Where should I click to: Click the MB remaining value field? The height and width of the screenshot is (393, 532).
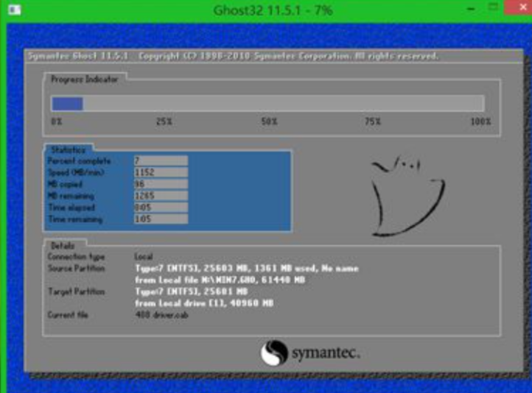[160, 196]
